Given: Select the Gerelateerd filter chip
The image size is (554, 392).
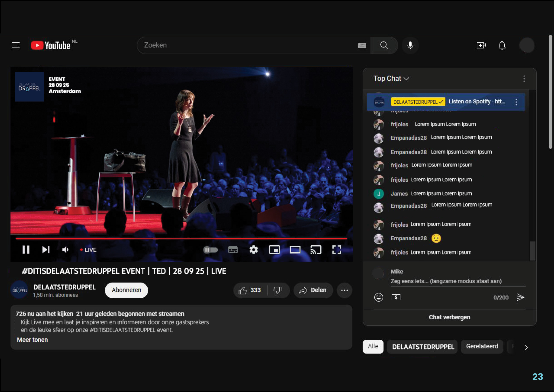Looking at the screenshot, I should 482,346.
